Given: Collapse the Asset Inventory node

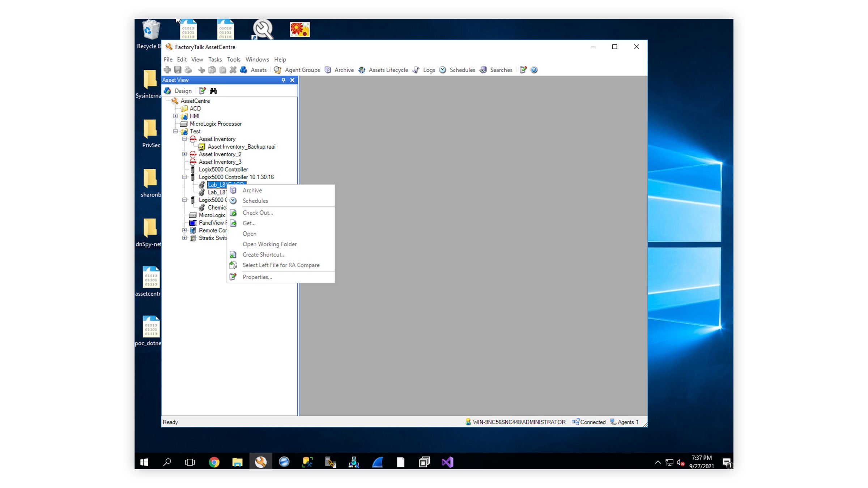Looking at the screenshot, I should [x=184, y=139].
